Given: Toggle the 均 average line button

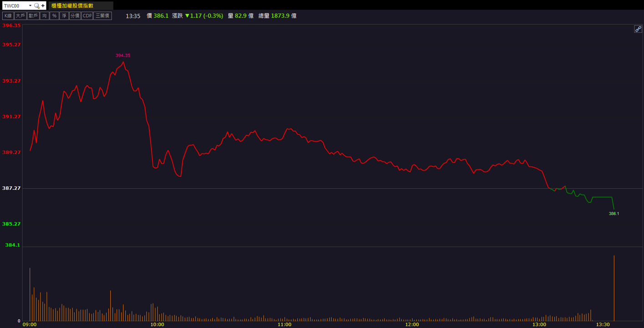Looking at the screenshot, I should tap(44, 16).
